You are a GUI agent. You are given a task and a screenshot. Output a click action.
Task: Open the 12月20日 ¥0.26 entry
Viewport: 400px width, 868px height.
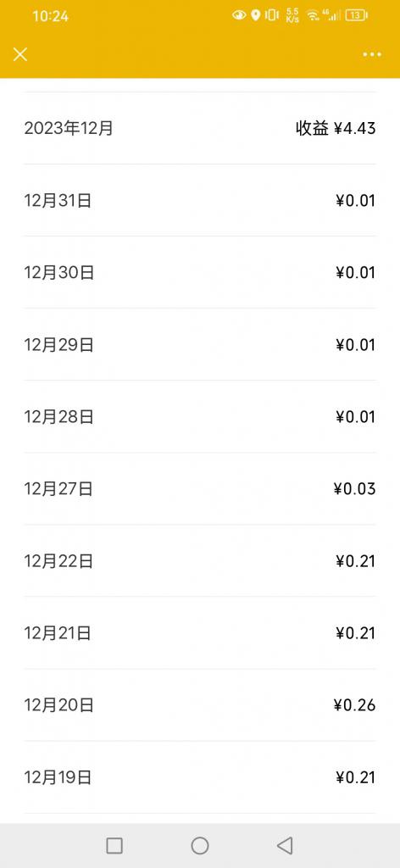200,704
